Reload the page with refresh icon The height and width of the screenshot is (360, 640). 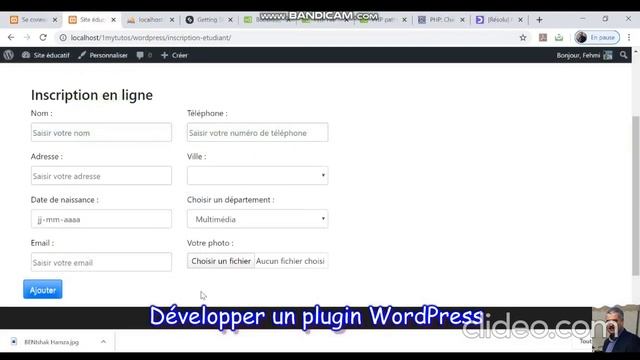point(43,38)
